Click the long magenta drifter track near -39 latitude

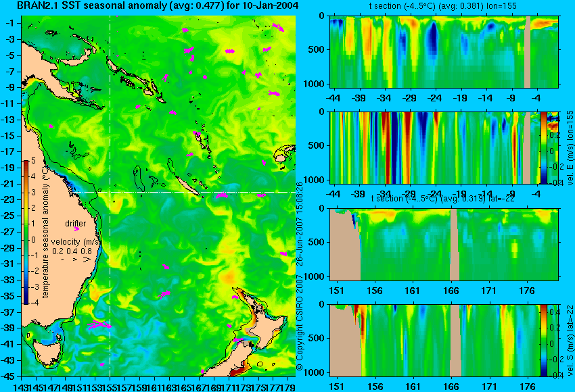[99, 324]
